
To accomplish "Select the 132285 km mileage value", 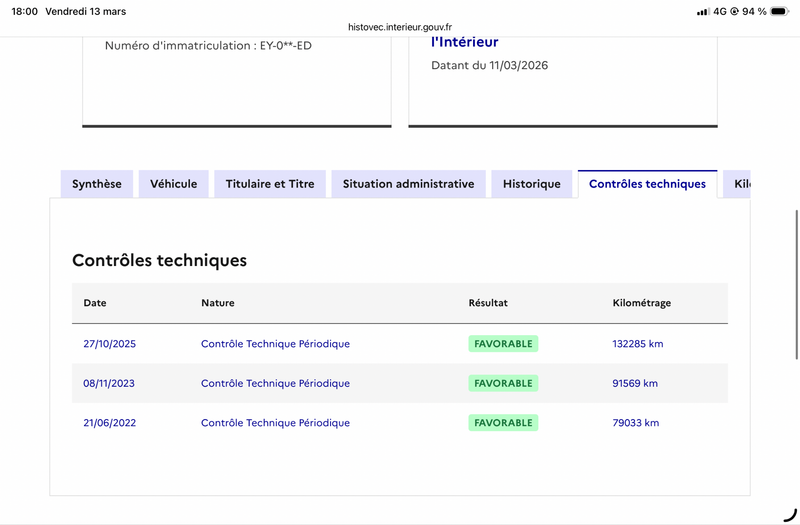I will click(x=638, y=344).
